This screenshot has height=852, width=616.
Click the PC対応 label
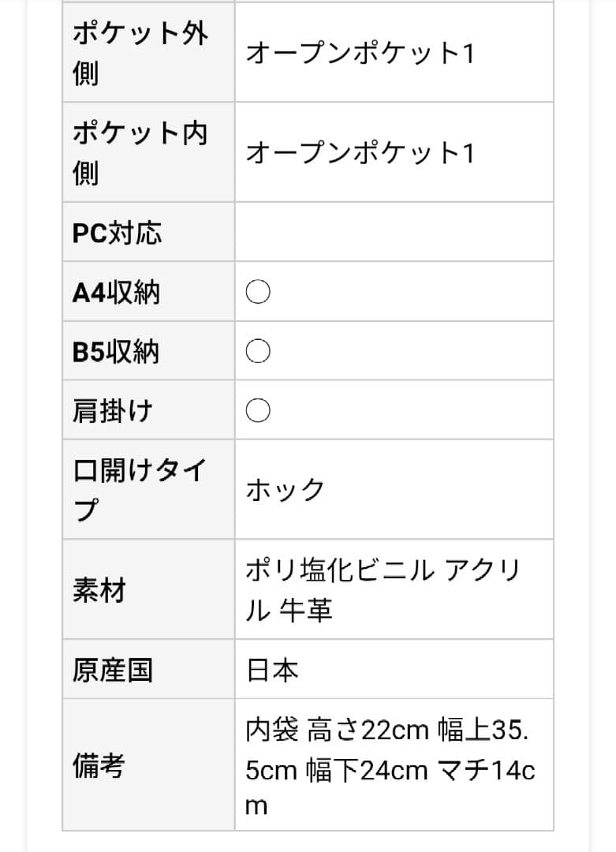point(117,234)
